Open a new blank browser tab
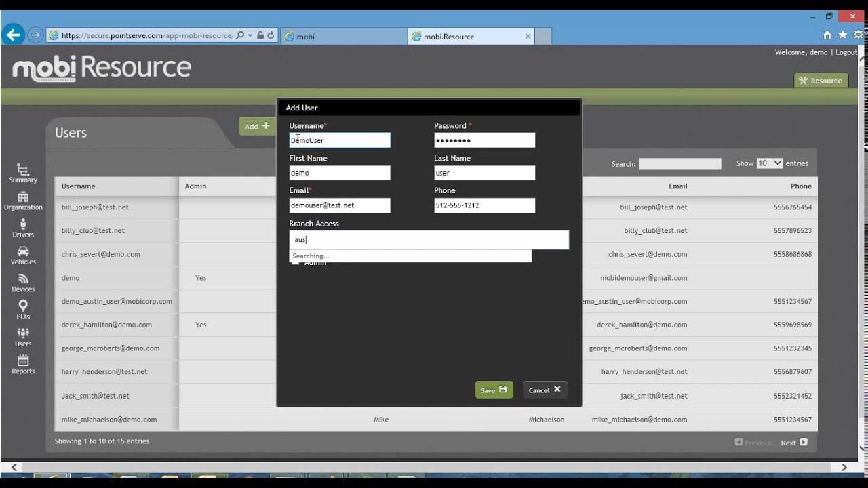The height and width of the screenshot is (488, 868). [x=543, y=37]
